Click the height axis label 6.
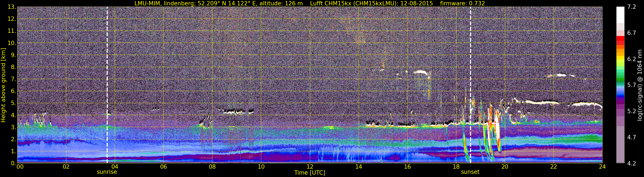644x177 pixels. click(13, 91)
